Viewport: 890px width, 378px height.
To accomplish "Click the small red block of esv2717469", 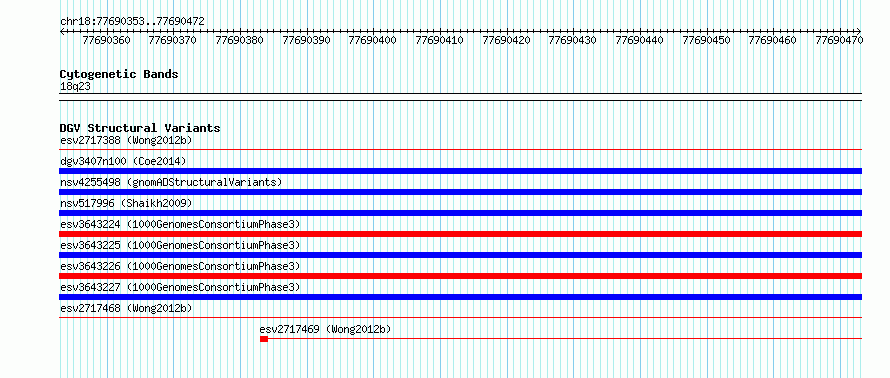I will 264,339.
